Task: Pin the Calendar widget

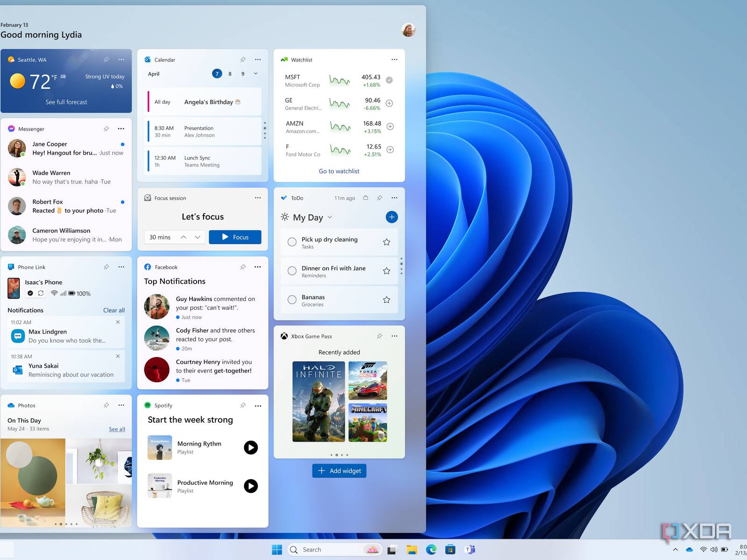Action: (x=243, y=60)
